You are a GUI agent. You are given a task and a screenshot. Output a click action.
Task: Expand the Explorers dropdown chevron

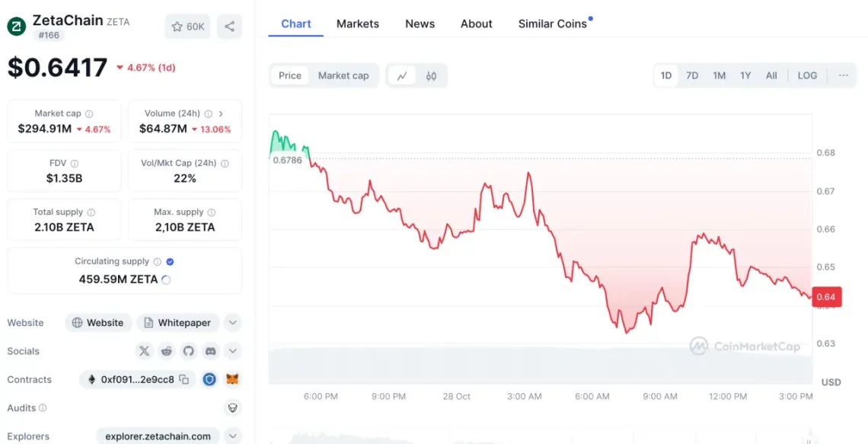point(233,436)
